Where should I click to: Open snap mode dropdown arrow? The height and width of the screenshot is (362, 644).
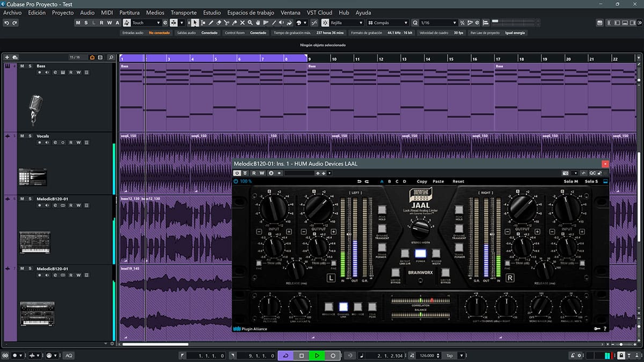tap(181, 23)
